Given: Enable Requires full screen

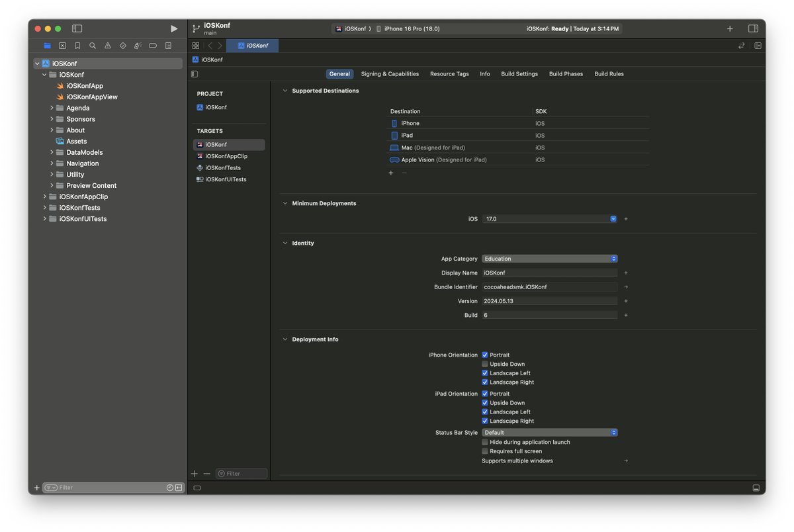Looking at the screenshot, I should pos(485,451).
